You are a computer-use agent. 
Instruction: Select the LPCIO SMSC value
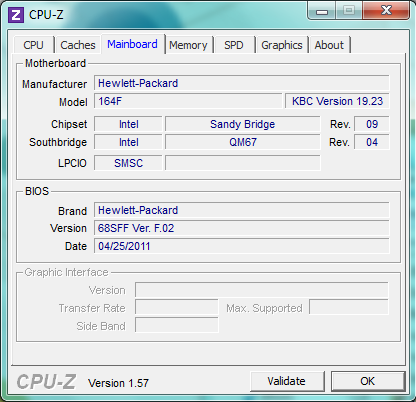pyautogui.click(x=128, y=163)
